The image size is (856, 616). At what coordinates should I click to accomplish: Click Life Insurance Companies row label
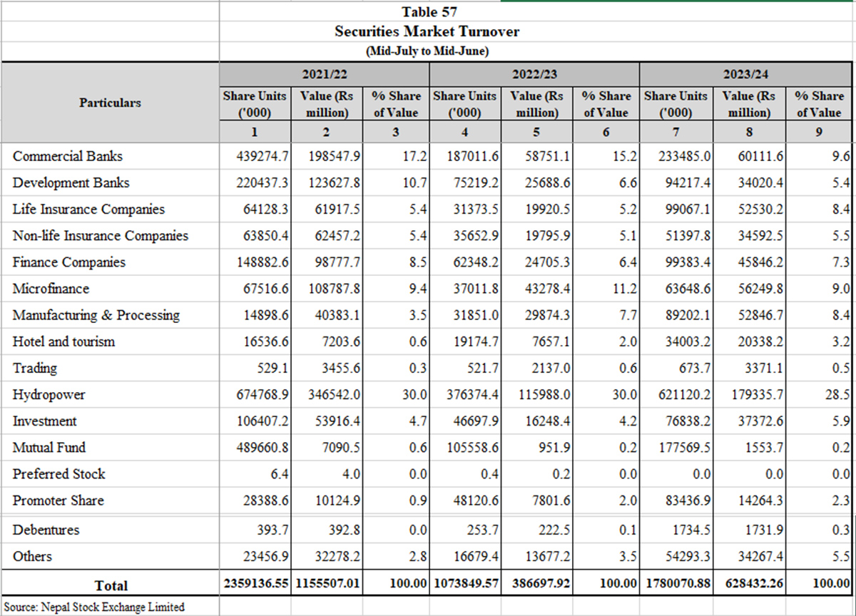tap(88, 209)
